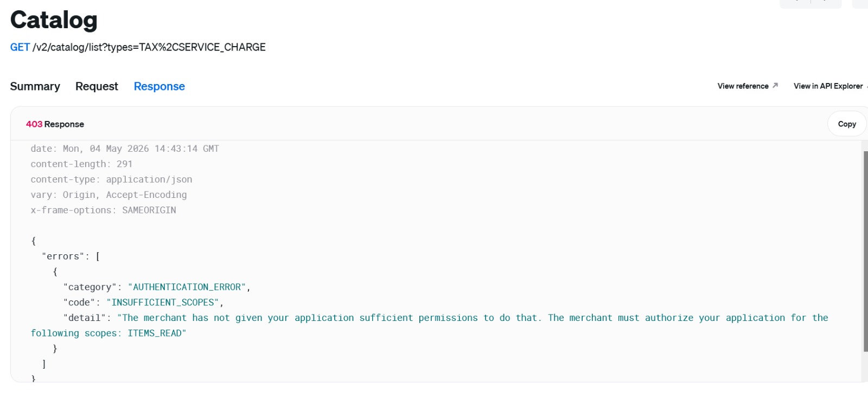Click the date header line in response
Viewport: 868px width, 405px height.
tap(125, 149)
